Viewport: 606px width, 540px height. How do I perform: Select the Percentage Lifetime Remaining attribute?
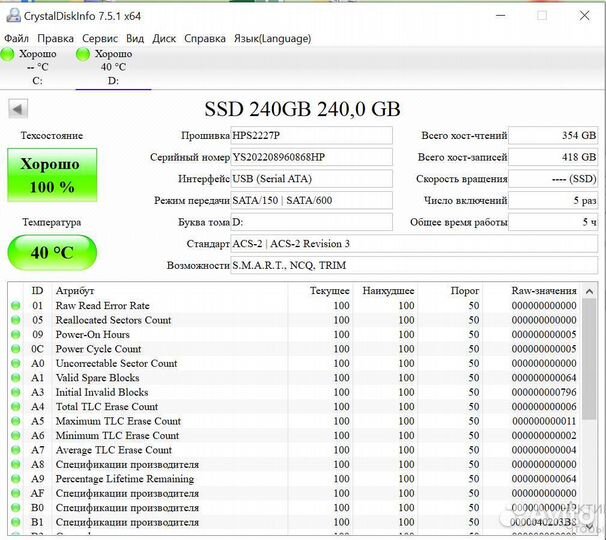[x=125, y=479]
